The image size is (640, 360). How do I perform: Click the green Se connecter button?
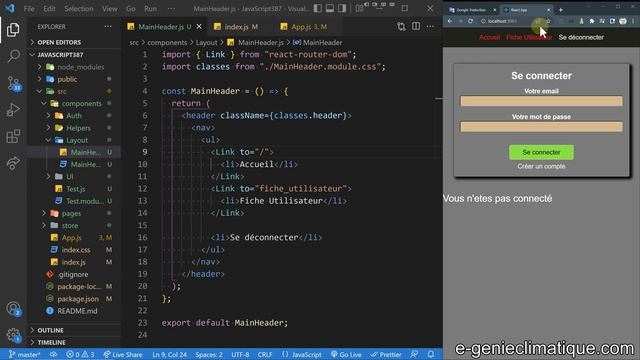click(x=541, y=152)
